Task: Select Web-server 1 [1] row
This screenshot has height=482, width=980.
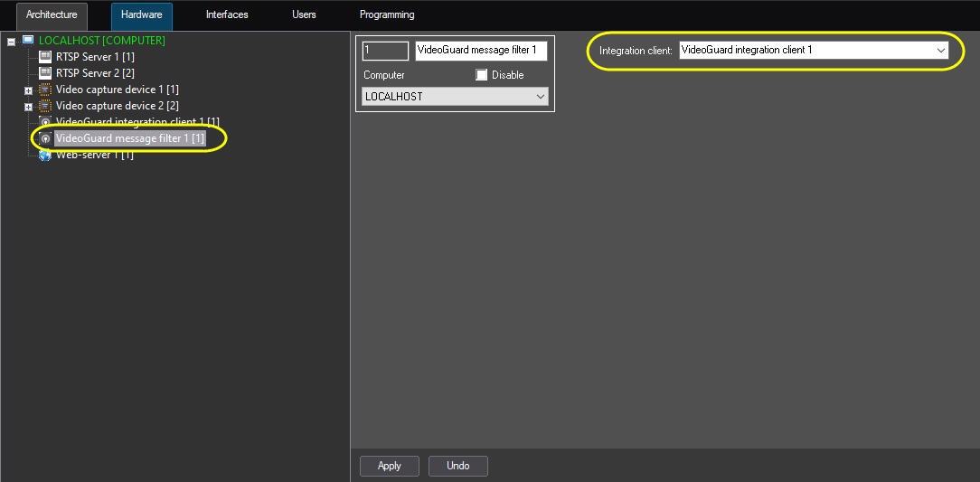Action: 94,155
